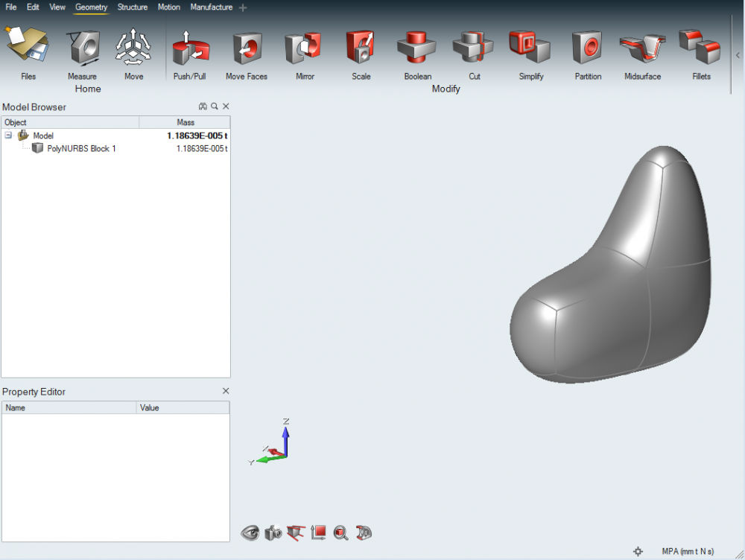The width and height of the screenshot is (745, 560).
Task: Click the Object column header
Action: click(70, 122)
